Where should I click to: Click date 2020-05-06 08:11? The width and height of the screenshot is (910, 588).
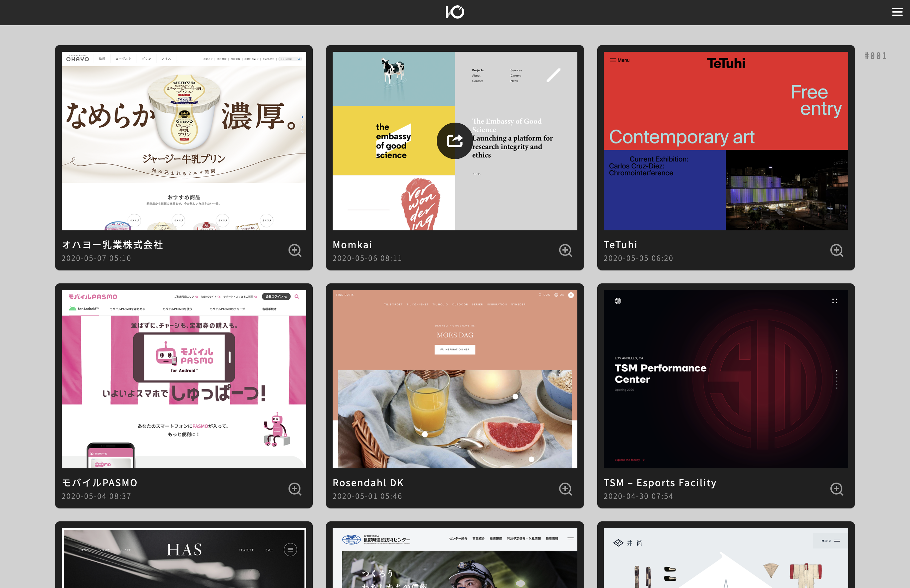point(367,259)
